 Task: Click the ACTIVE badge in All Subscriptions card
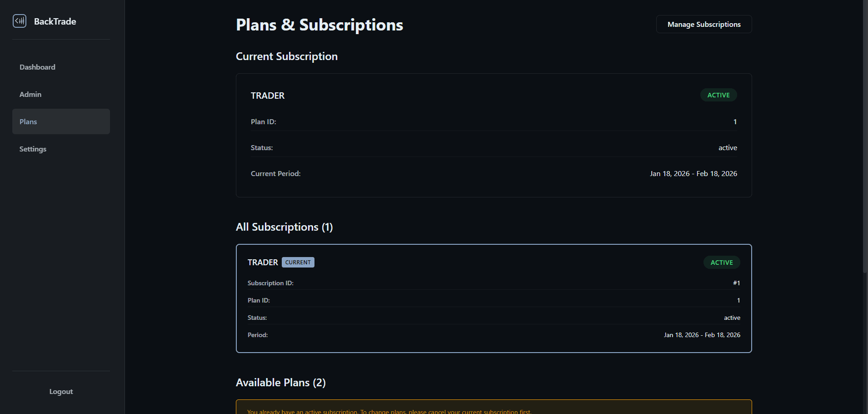click(x=721, y=263)
